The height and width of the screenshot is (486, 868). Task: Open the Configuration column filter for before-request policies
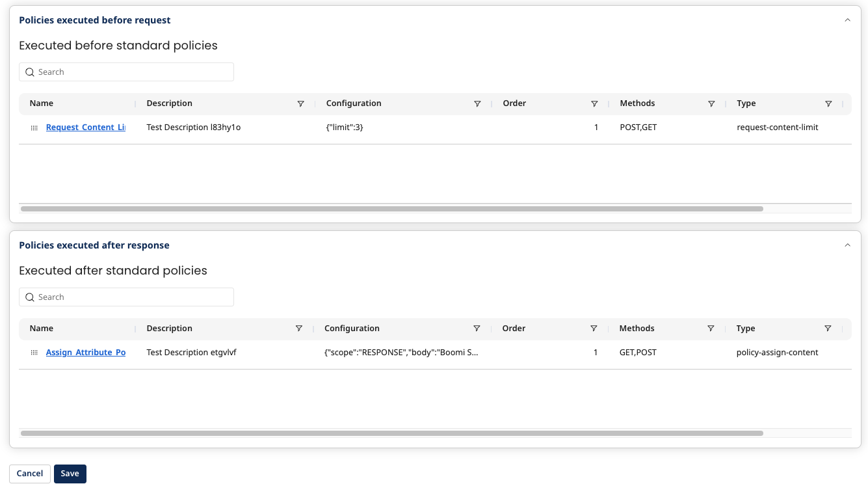click(477, 103)
